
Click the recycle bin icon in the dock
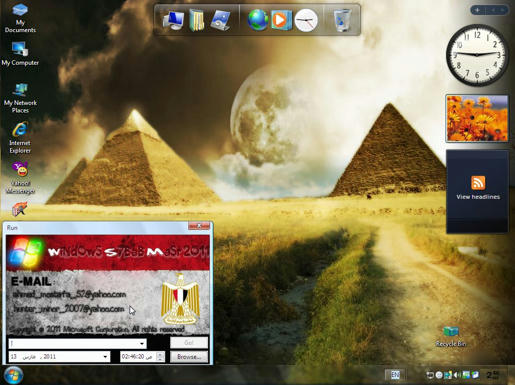(x=342, y=20)
